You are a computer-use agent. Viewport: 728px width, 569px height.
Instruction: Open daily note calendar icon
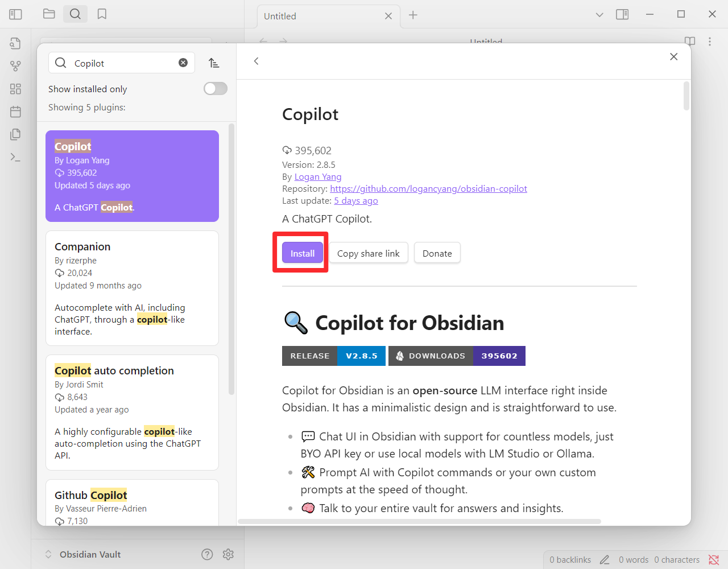click(x=15, y=112)
